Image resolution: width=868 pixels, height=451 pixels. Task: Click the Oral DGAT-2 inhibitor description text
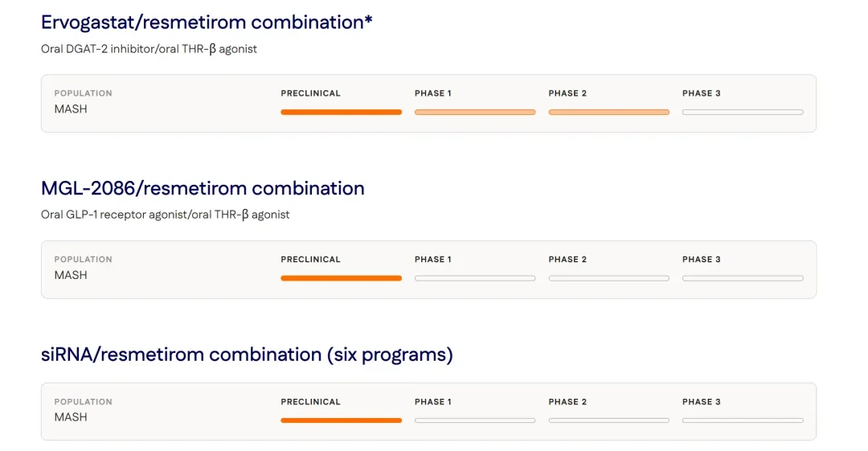point(149,49)
